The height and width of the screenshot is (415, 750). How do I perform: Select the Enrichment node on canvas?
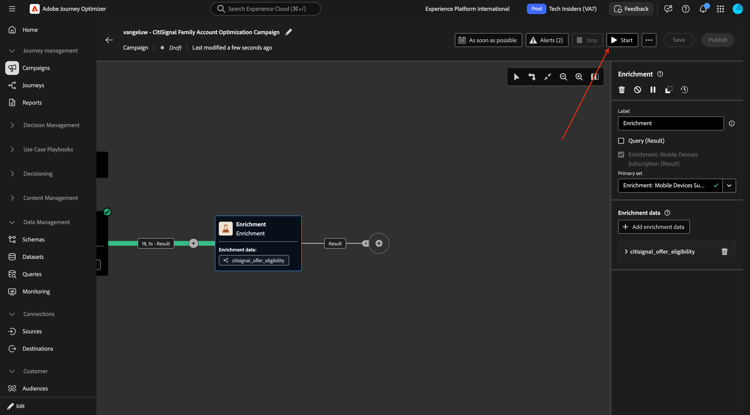point(258,243)
